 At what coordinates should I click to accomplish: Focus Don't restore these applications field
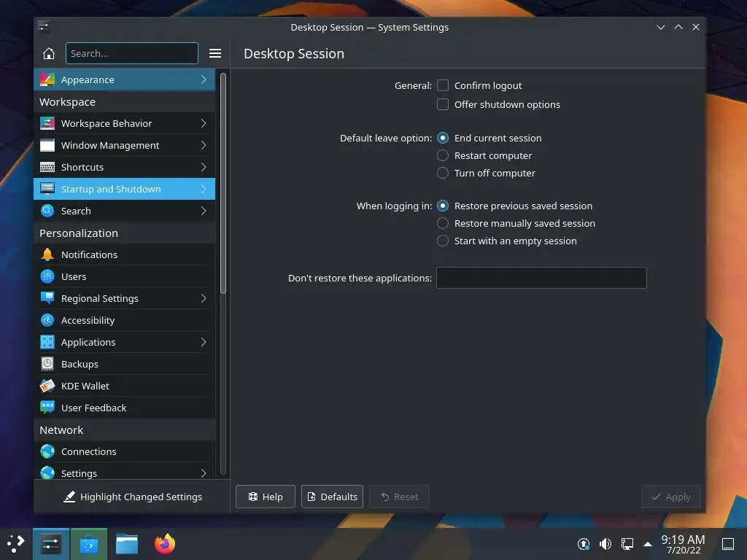541,278
